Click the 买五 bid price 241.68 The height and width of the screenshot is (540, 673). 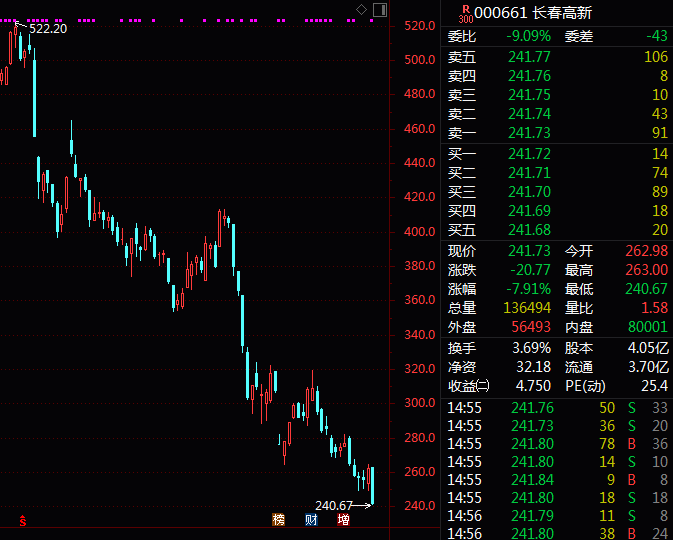coord(529,230)
